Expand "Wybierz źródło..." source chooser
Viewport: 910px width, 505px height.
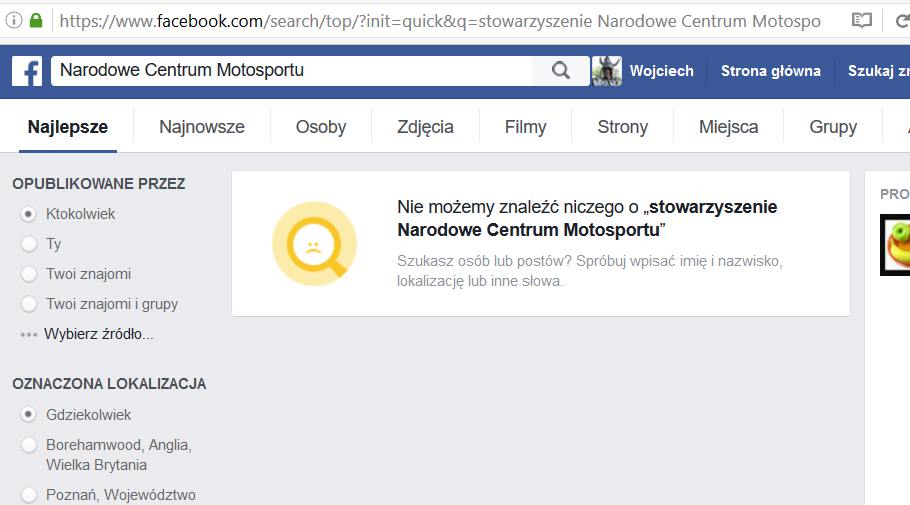(x=98, y=334)
